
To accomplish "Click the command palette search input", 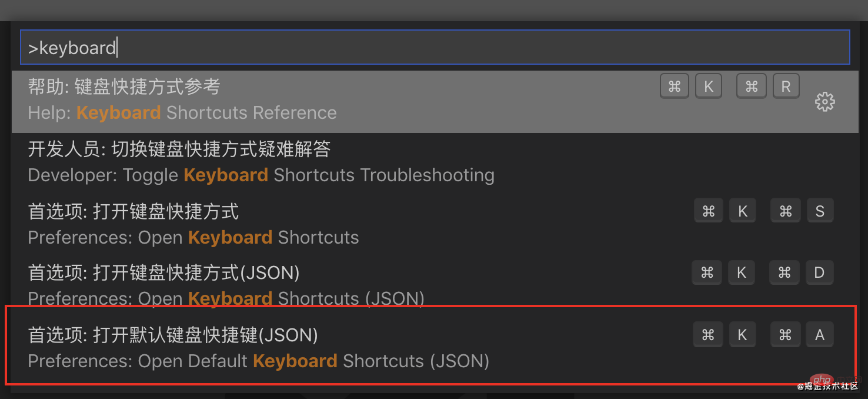I will pyautogui.click(x=434, y=47).
